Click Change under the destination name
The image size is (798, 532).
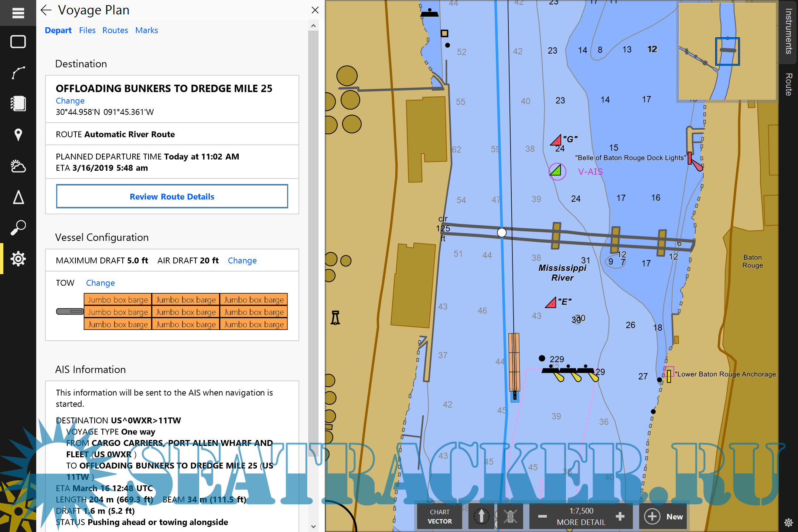click(x=70, y=101)
